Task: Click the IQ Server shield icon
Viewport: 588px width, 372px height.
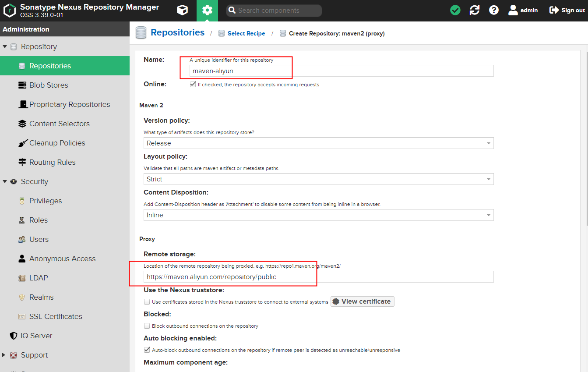Action: (14, 336)
